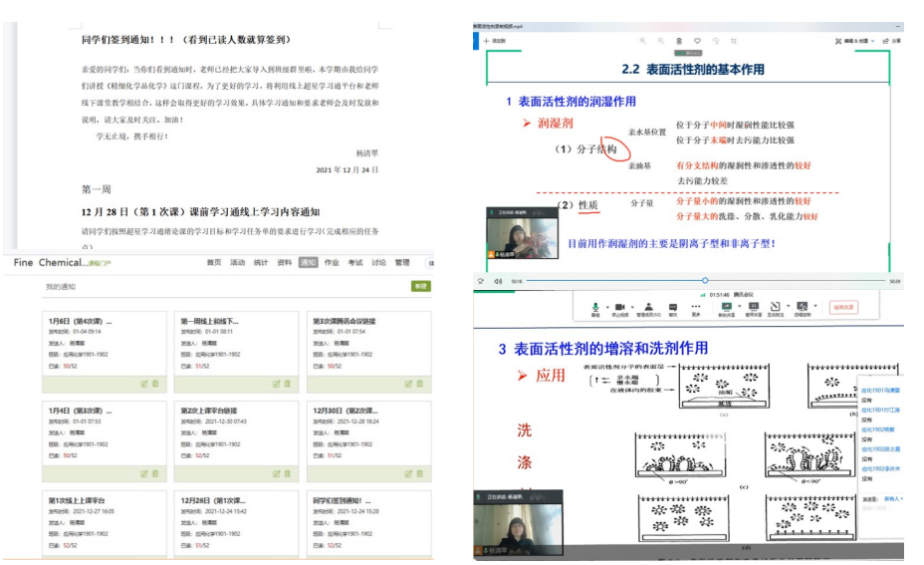Select the highlighted 通知 nav tab

tap(309, 262)
